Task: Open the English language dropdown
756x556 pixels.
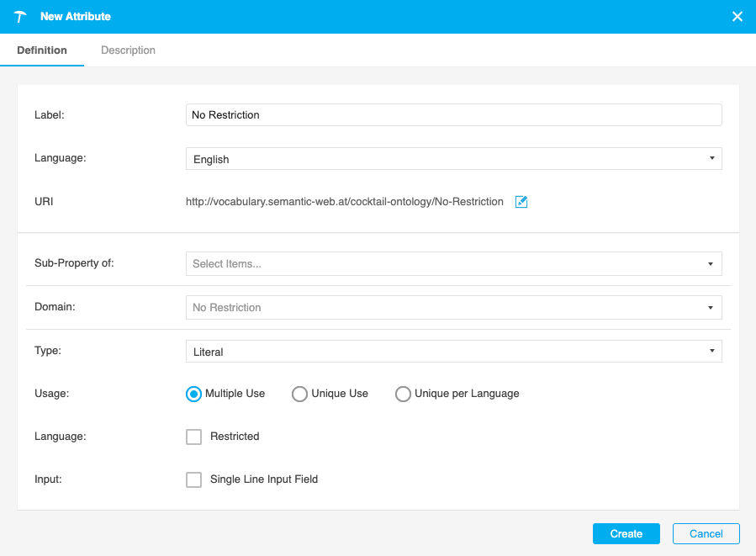Action: [x=453, y=159]
